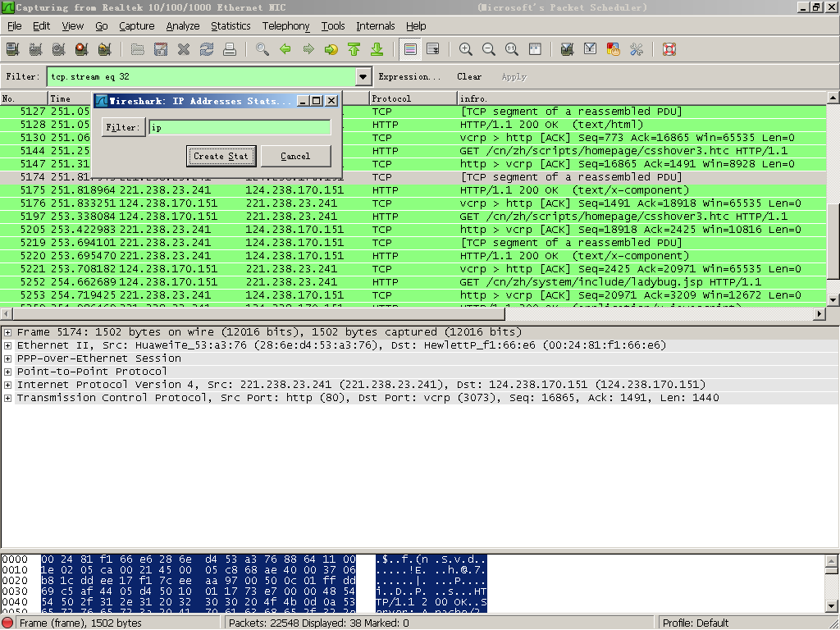Click the reload capture file icon

tap(206, 49)
